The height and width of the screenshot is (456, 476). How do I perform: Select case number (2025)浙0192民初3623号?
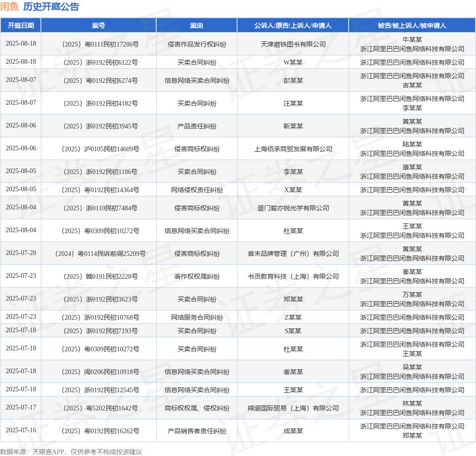[x=100, y=300]
